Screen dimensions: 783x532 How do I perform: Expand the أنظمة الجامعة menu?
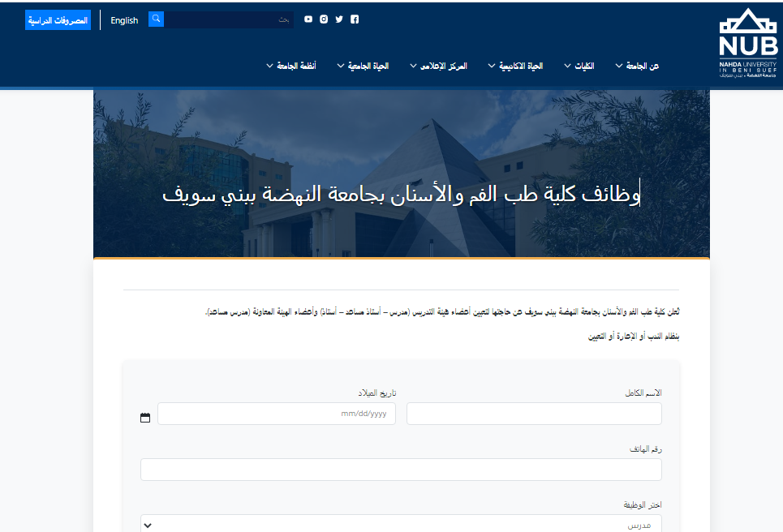(x=291, y=66)
